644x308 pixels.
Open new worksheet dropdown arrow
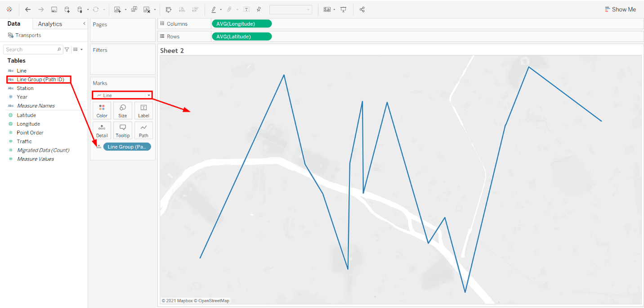coord(125,9)
